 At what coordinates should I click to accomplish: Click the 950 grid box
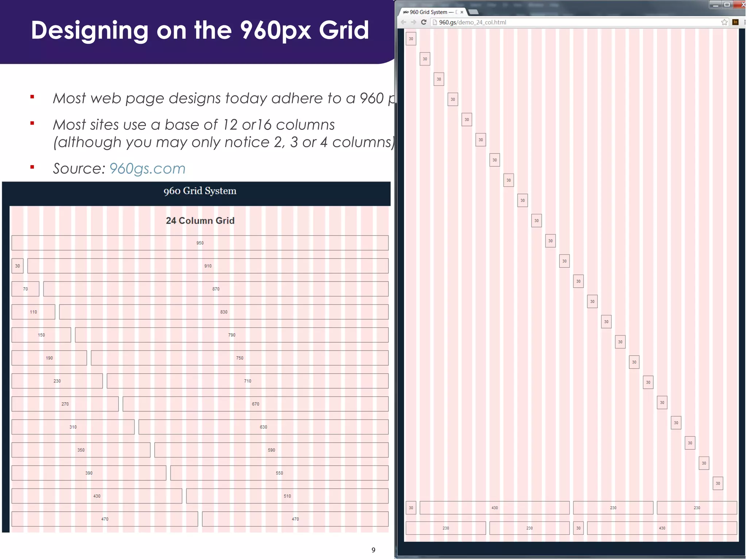pos(200,243)
